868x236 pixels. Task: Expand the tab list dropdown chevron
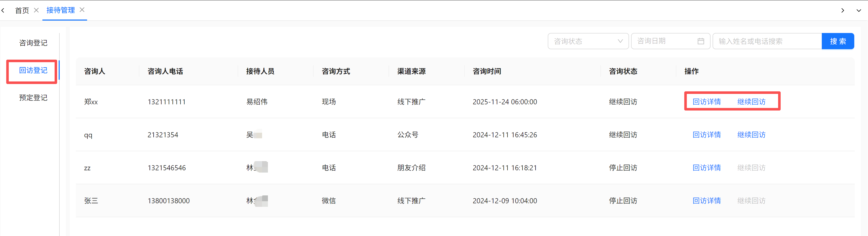(859, 10)
